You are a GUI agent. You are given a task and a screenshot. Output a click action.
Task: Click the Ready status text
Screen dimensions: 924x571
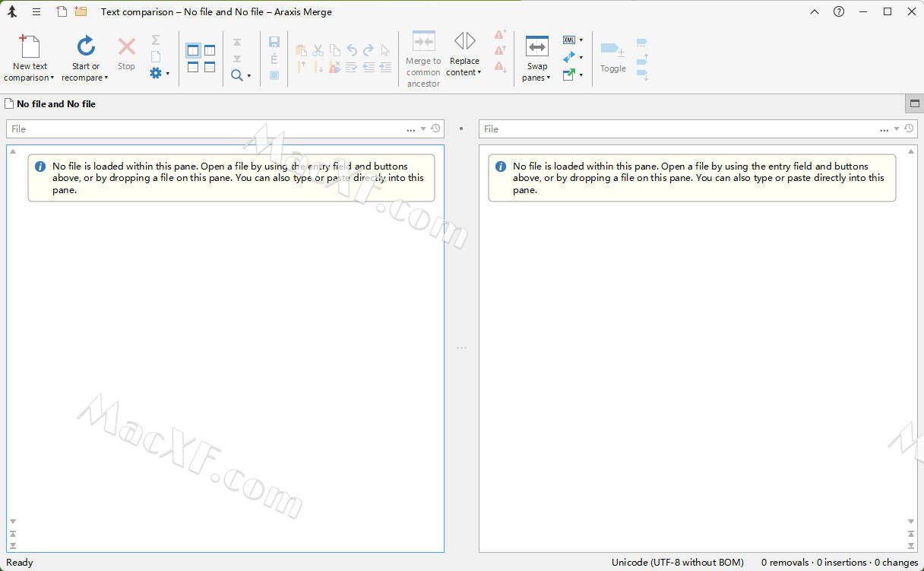point(20,563)
